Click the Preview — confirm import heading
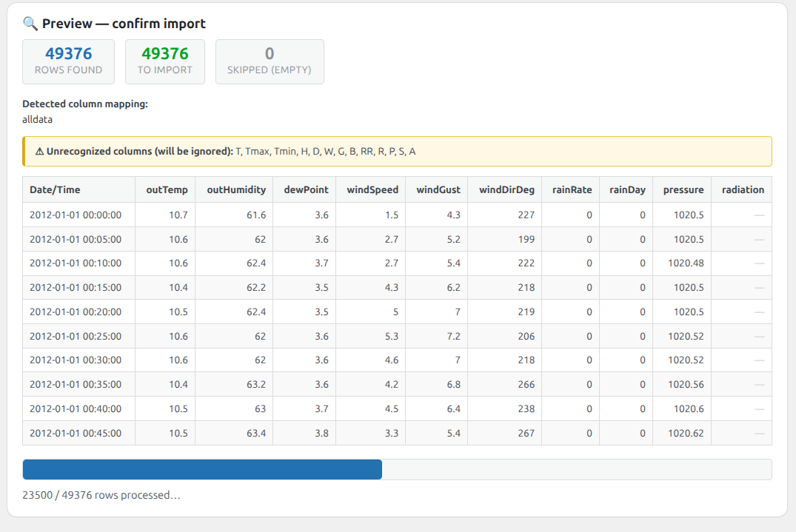This screenshot has width=796, height=532. (x=124, y=24)
